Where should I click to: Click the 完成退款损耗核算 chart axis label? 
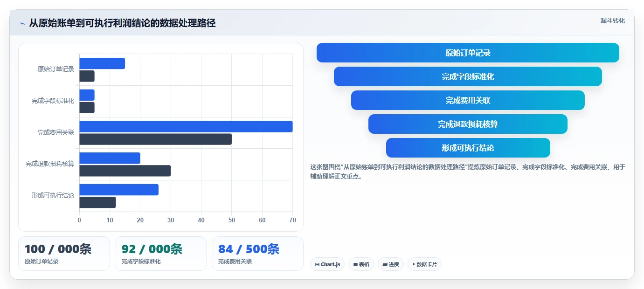tap(50, 164)
